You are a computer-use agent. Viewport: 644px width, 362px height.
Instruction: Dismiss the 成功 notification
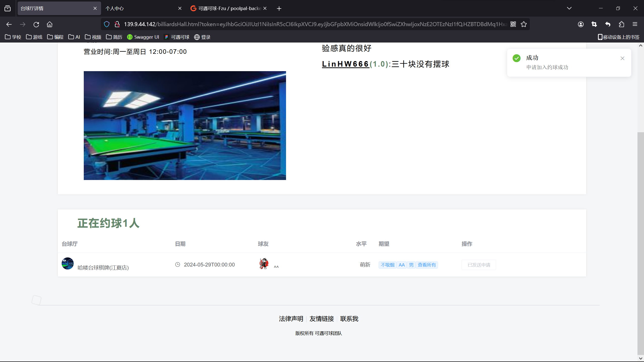coord(622,58)
